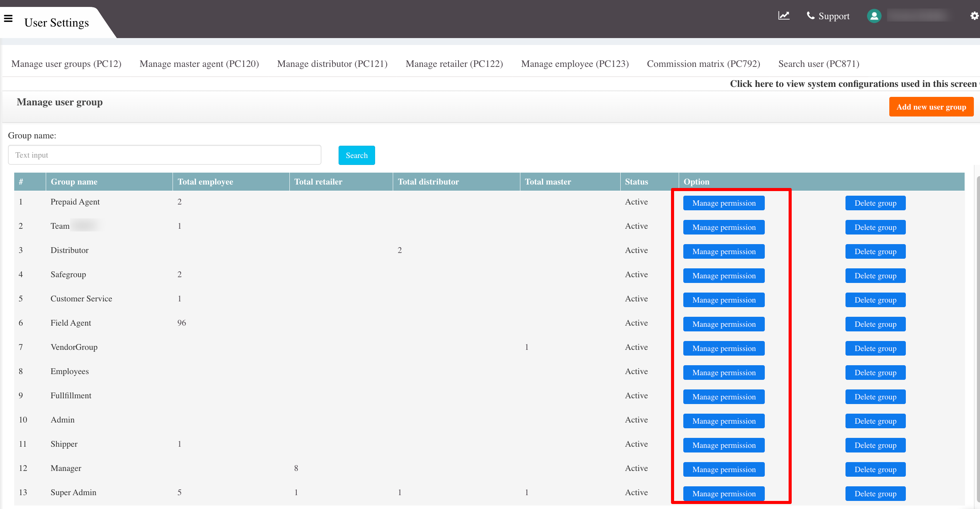
Task: Delete the Employees group
Action: coord(875,373)
